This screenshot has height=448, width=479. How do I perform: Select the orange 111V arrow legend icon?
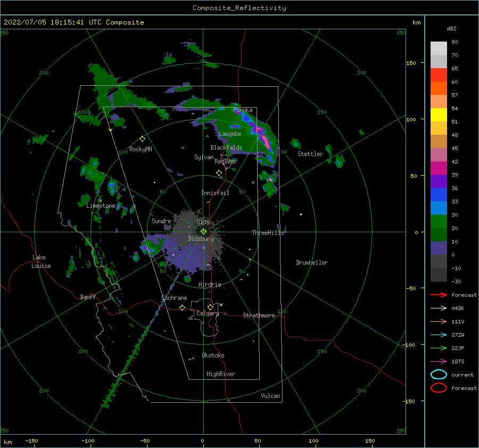click(439, 321)
